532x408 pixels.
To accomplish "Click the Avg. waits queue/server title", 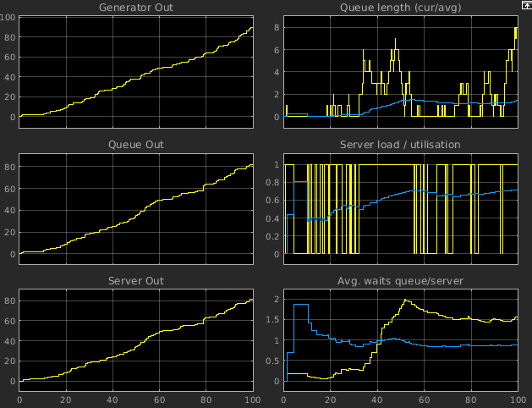I will tap(399, 280).
